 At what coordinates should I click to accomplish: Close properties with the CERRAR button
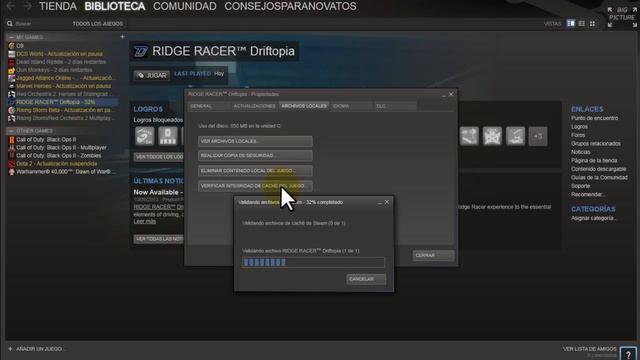coord(433,256)
